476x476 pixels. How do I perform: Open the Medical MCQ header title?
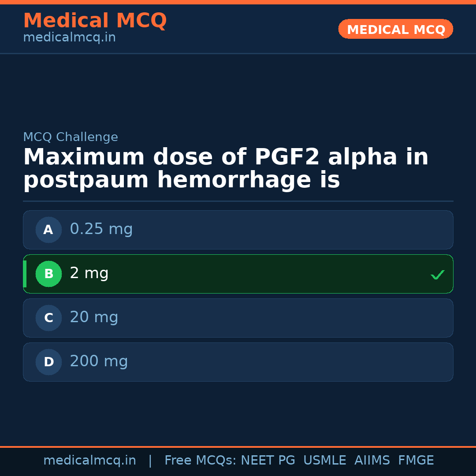click(95, 21)
